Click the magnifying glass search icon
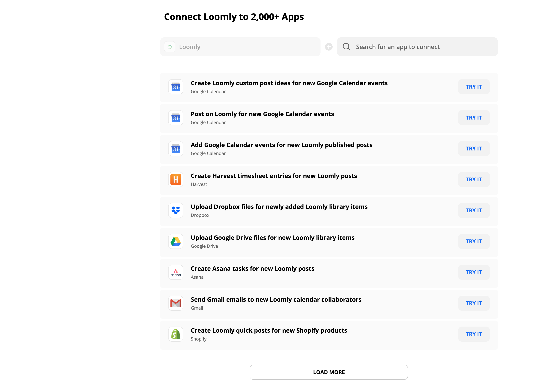543x392 pixels. [x=346, y=47]
